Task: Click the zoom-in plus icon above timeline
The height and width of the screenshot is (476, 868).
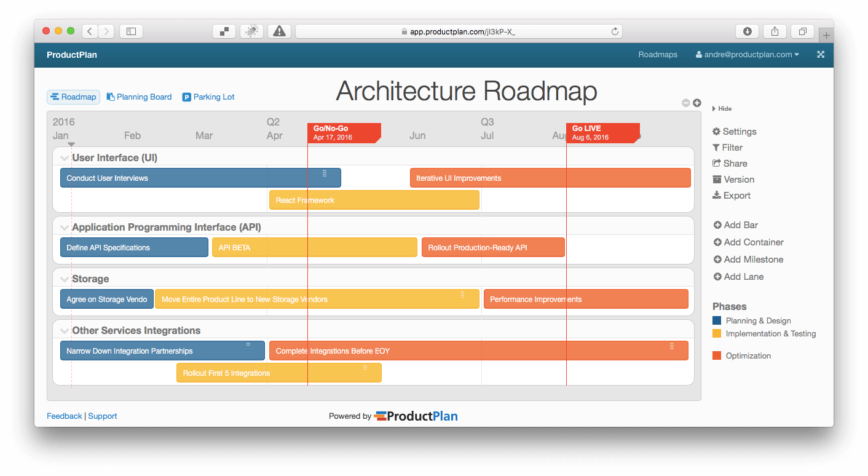Action: [696, 103]
